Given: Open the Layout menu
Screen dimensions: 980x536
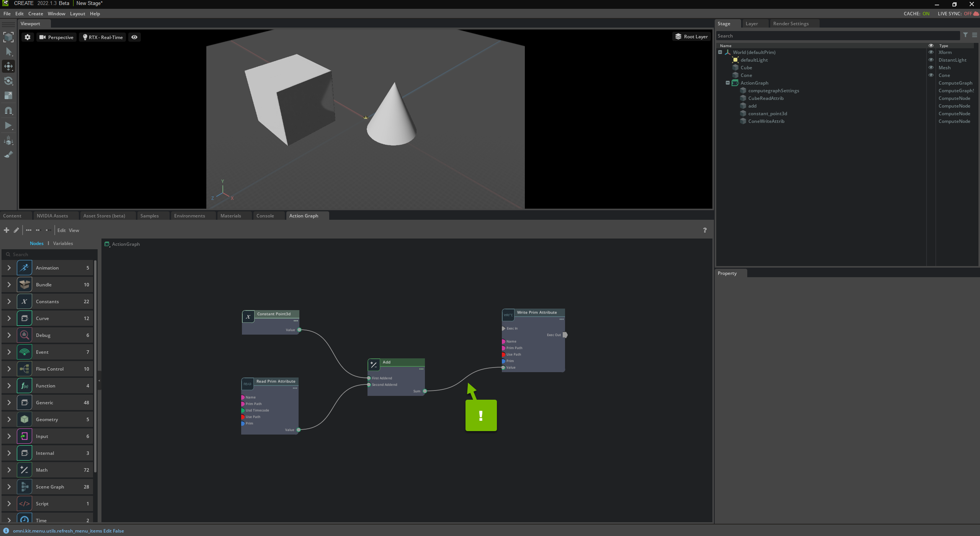Looking at the screenshot, I should tap(77, 13).
